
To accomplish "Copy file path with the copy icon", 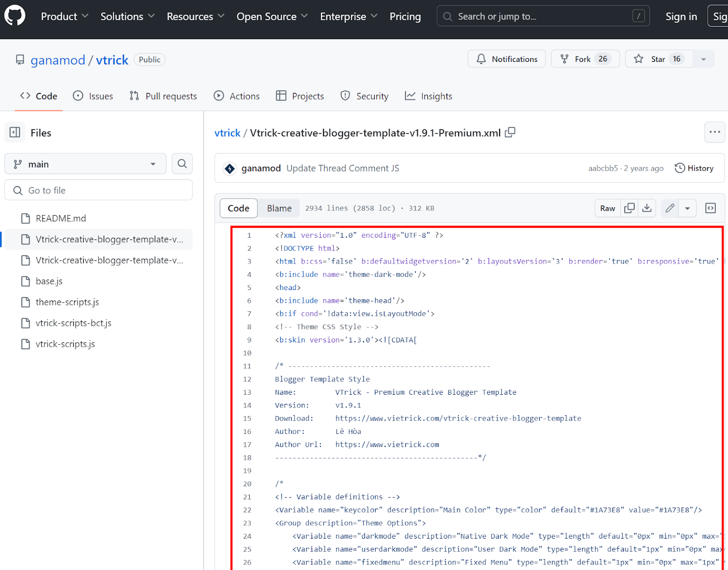I will point(510,132).
